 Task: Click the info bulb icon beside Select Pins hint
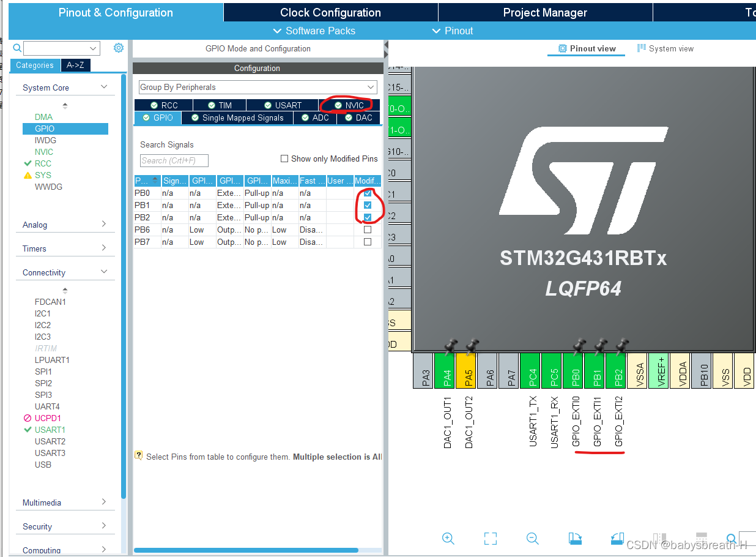point(139,456)
